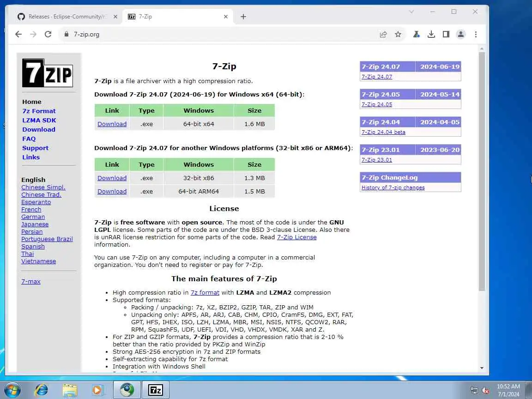Open 7-Zip 23.01 news link
532x399 pixels.
(377, 160)
